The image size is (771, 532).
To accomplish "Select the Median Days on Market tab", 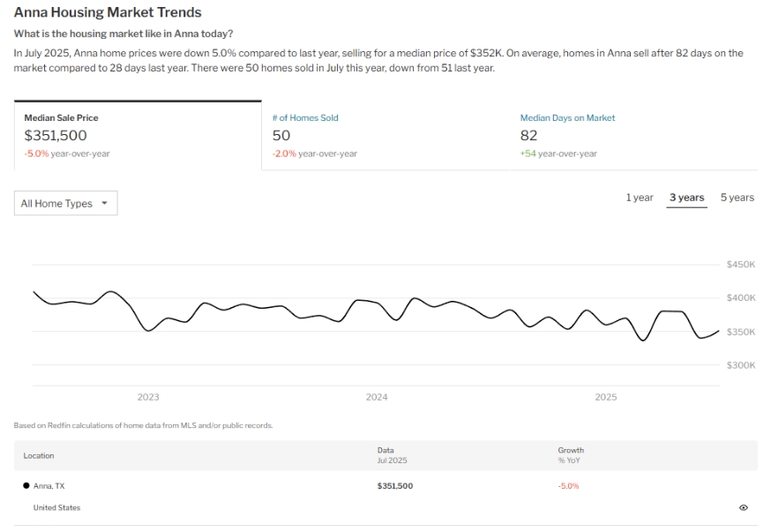I will point(567,117).
